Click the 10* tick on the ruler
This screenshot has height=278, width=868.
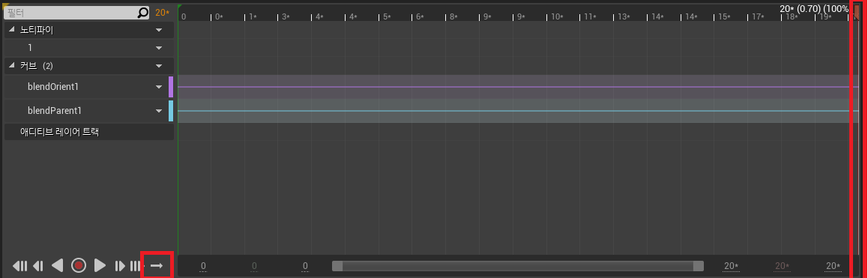click(557, 16)
